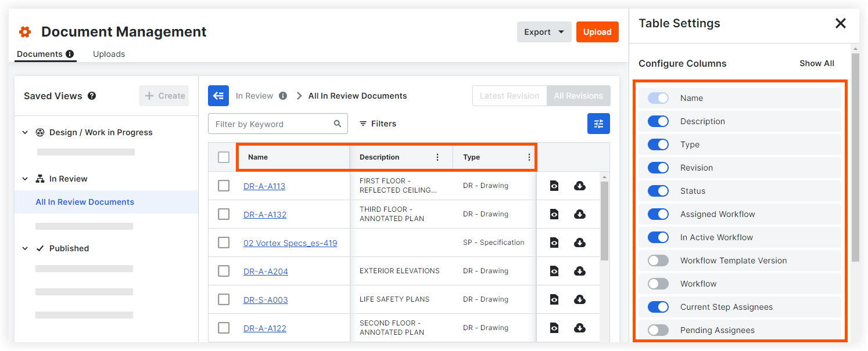Click the orange Upload button

pyautogui.click(x=597, y=32)
